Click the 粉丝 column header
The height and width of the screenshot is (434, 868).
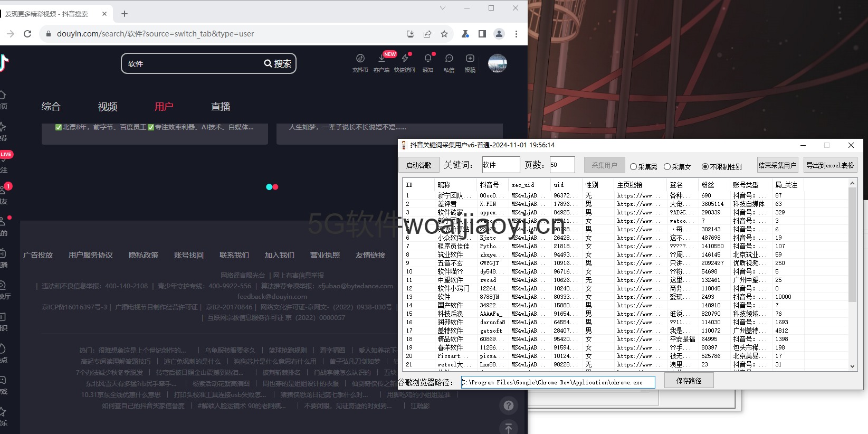[x=714, y=185]
